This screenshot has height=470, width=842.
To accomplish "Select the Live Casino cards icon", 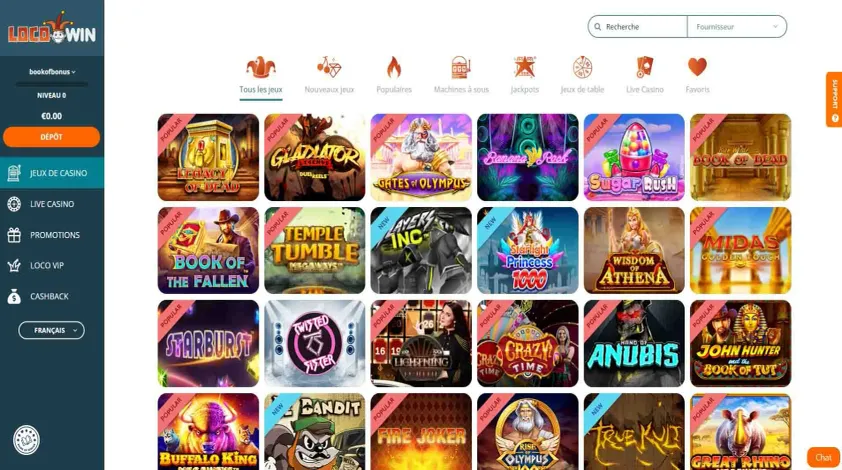I will pyautogui.click(x=644, y=67).
